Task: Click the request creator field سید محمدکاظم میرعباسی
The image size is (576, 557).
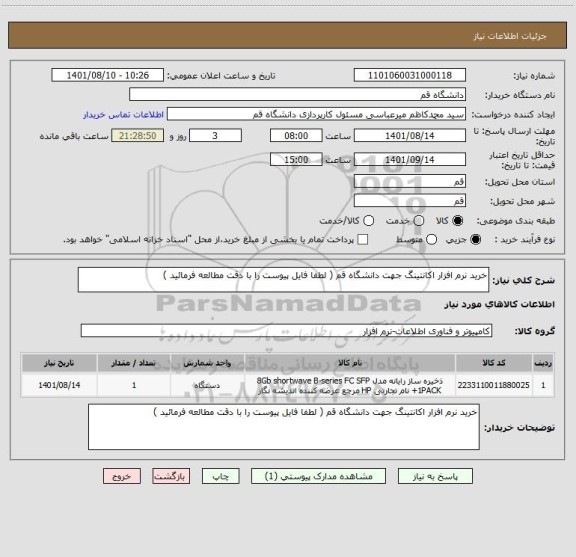Action: [x=316, y=114]
